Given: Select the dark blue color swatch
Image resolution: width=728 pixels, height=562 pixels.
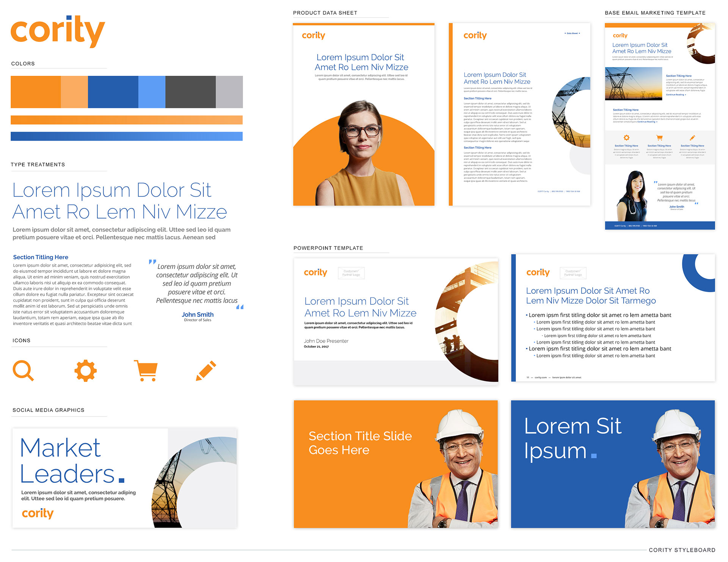Looking at the screenshot, I should [x=113, y=92].
